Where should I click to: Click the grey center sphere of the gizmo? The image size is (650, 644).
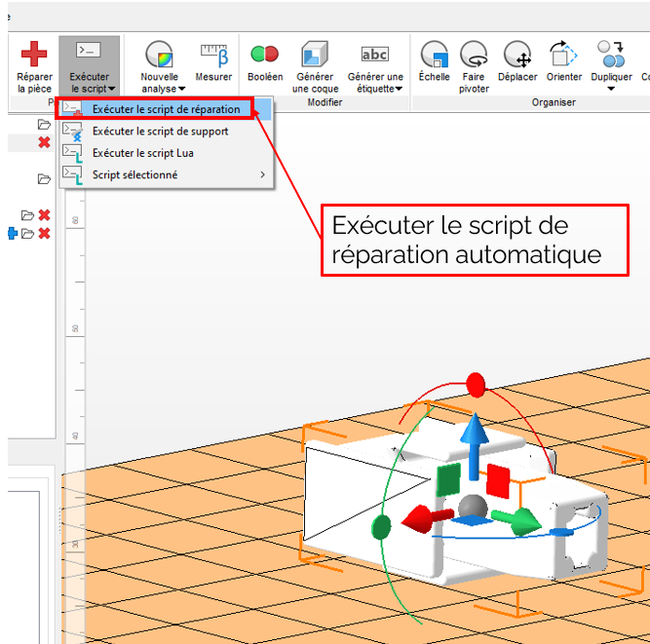click(x=473, y=507)
